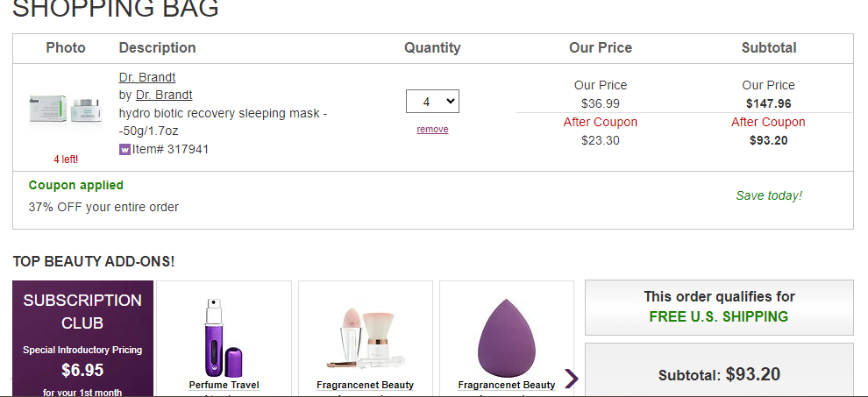Image resolution: width=868 pixels, height=397 pixels.
Task: Open the Dr. Brandt product title link
Action: [x=147, y=77]
